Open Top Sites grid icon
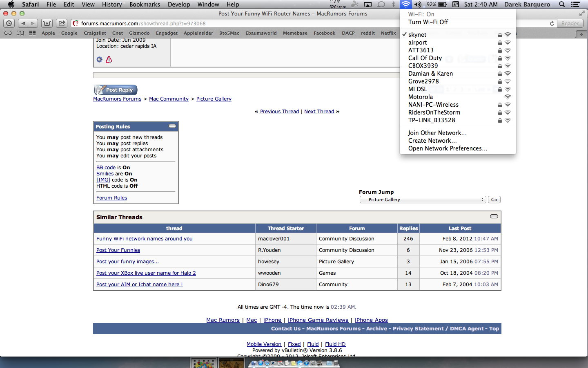 coord(32,33)
